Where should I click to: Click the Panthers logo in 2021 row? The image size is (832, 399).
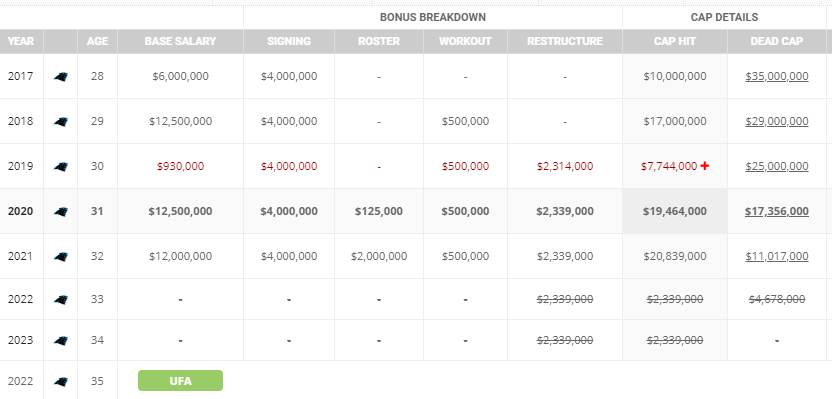click(60, 256)
